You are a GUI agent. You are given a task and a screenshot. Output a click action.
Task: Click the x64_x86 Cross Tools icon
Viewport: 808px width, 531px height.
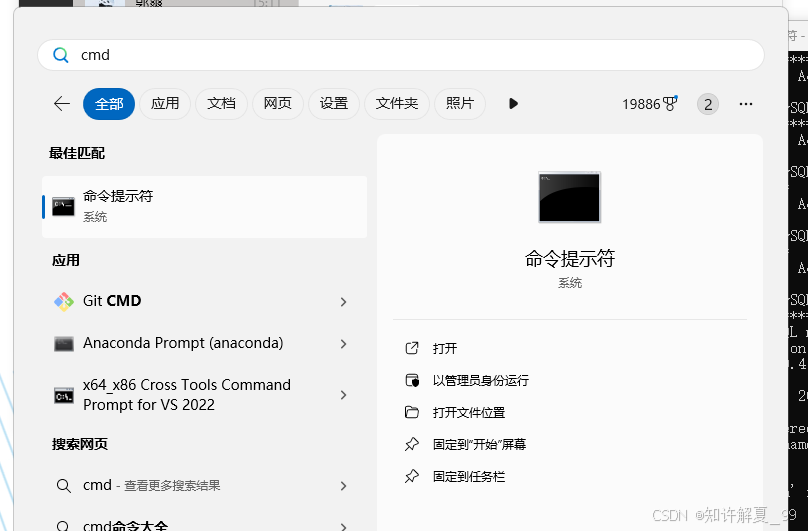(64, 395)
